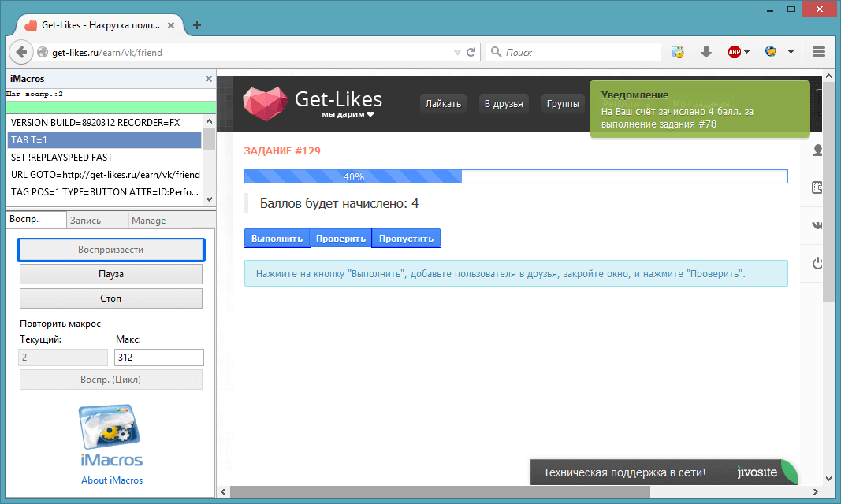Click the Поиск search field
841x504 pixels.
click(x=573, y=52)
